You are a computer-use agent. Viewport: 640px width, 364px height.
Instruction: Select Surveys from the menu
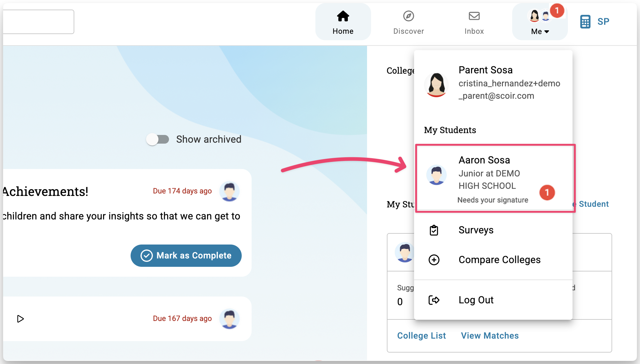coord(476,230)
